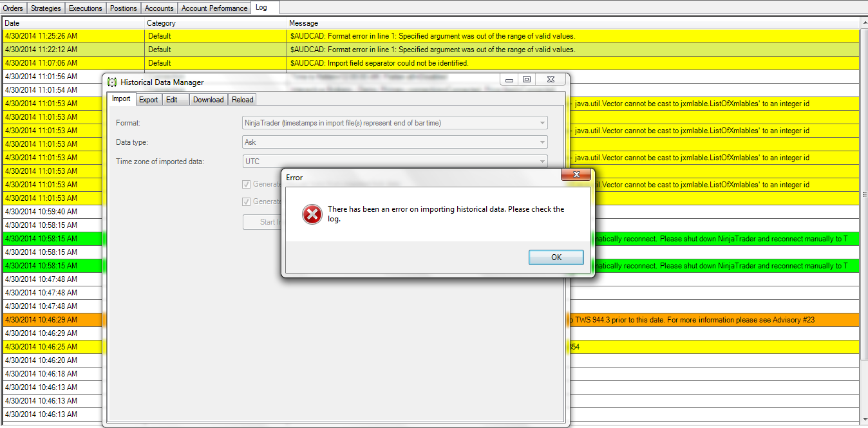Click the Historical Data Manager title bar icon
This screenshot has width=868, height=428.
(x=112, y=82)
